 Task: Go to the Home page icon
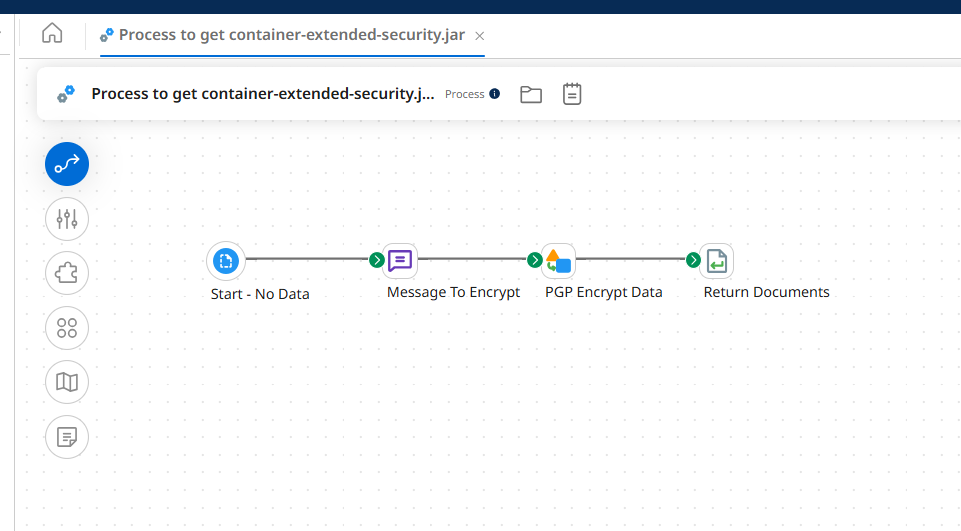point(52,33)
